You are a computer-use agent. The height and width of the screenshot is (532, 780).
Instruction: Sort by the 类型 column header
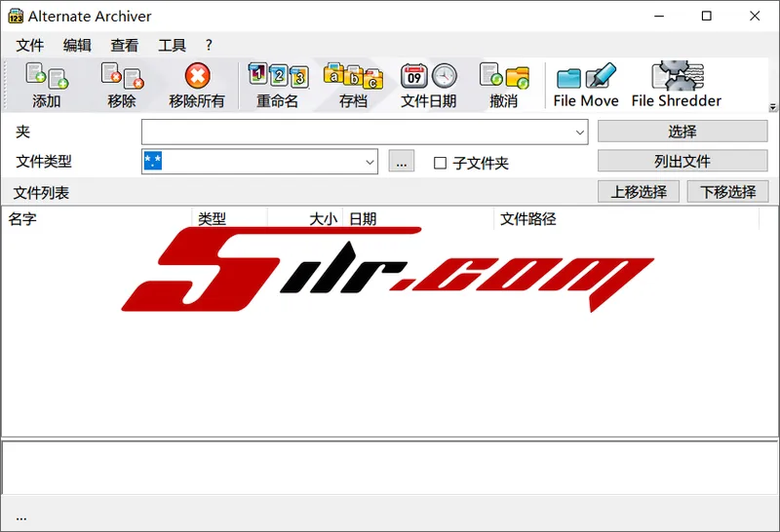230,219
